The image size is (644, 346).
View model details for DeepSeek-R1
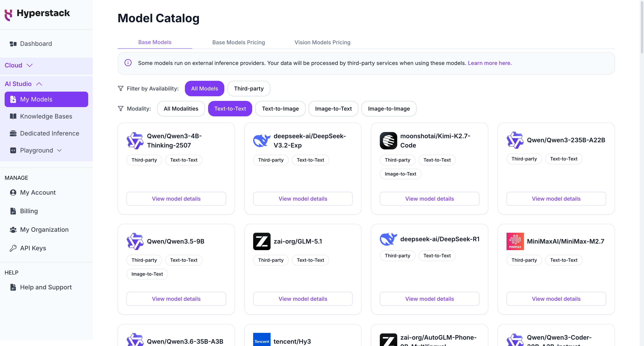click(430, 299)
